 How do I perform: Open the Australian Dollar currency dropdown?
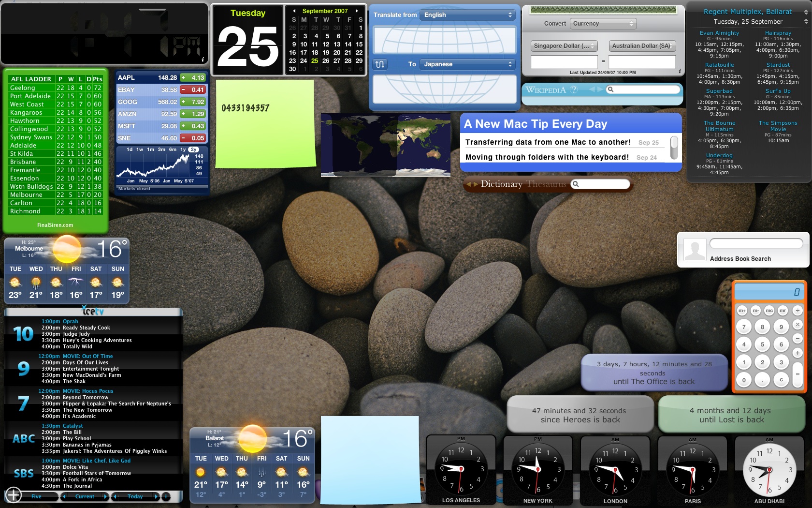click(x=642, y=45)
